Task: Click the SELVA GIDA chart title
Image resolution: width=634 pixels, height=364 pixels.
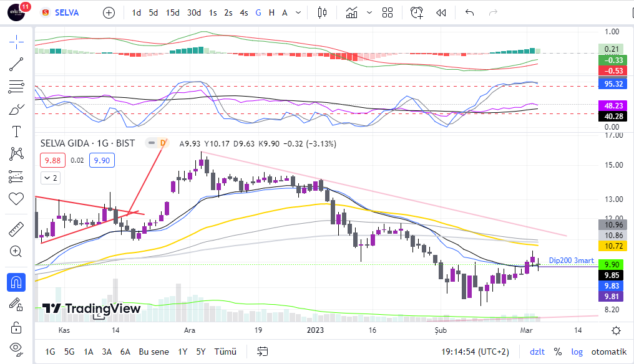Action: pos(87,143)
